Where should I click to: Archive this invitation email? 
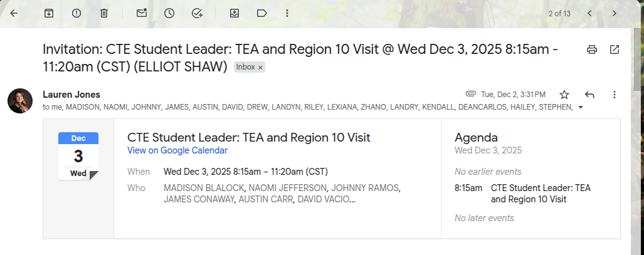pos(49,13)
